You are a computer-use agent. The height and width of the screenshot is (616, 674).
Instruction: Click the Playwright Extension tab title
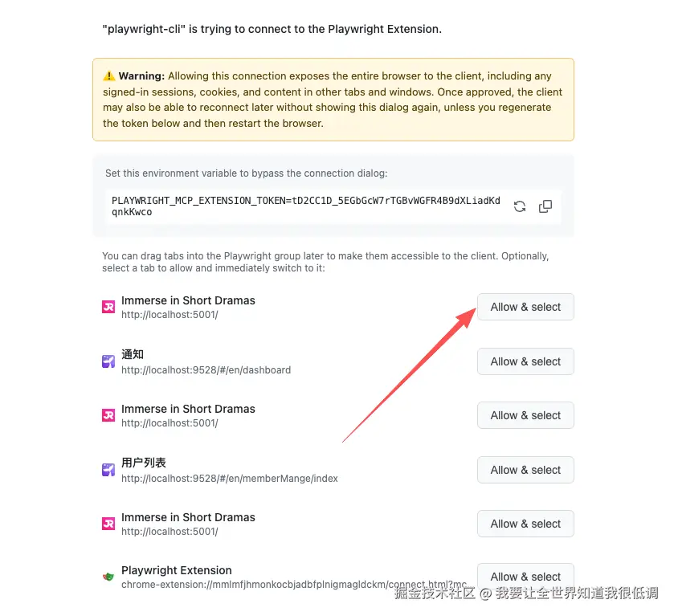point(176,570)
